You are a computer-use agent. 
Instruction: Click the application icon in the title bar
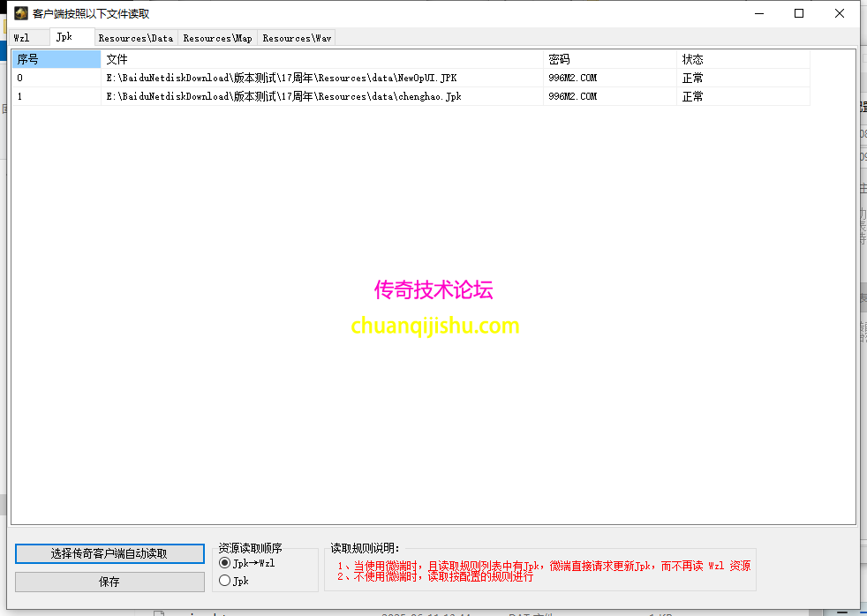(x=19, y=13)
